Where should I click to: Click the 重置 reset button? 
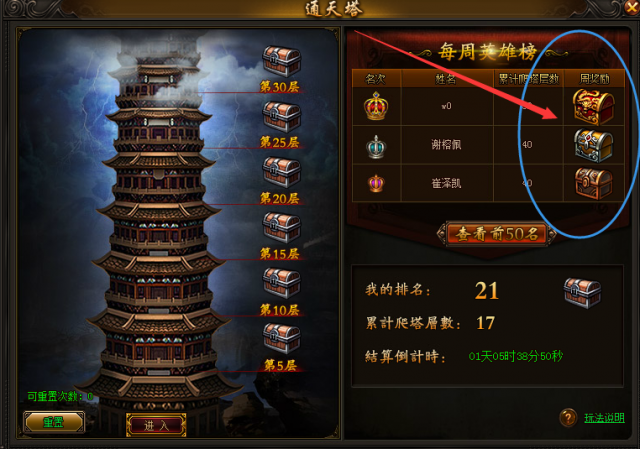(x=54, y=422)
